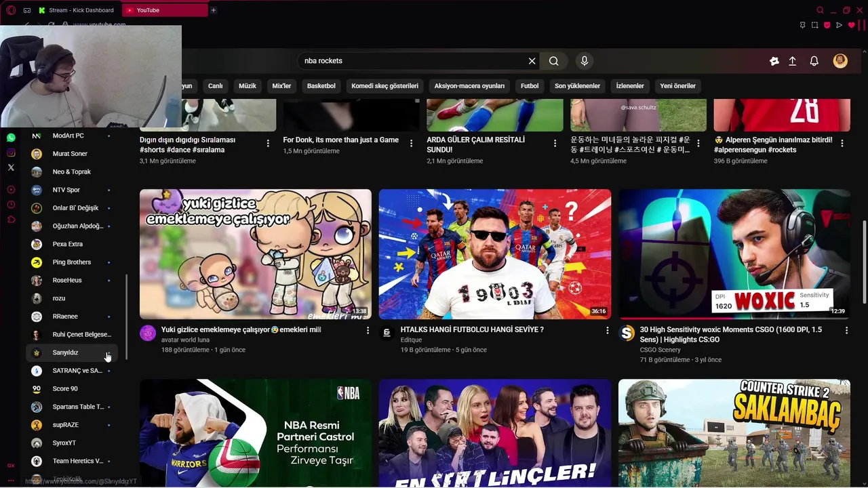
Task: Open Editque channel avatar
Action: point(387,333)
